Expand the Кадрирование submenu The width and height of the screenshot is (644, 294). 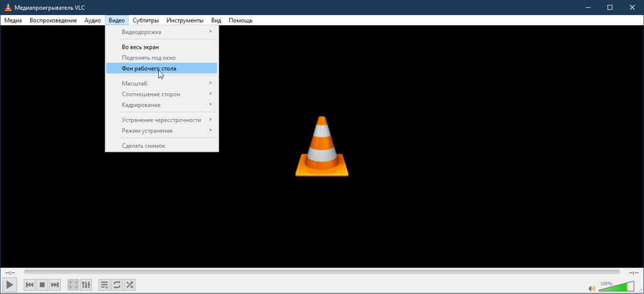[162, 105]
